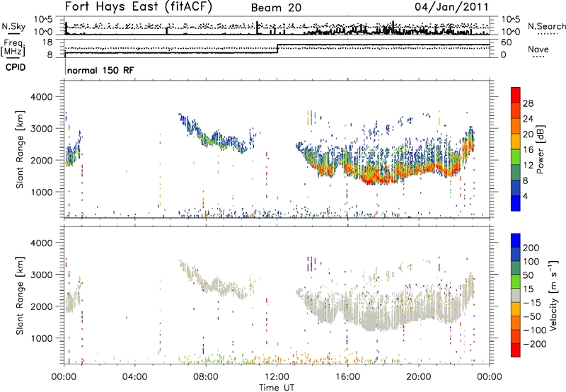Pick the light green 12-16 dB power segment

[x=516, y=157]
